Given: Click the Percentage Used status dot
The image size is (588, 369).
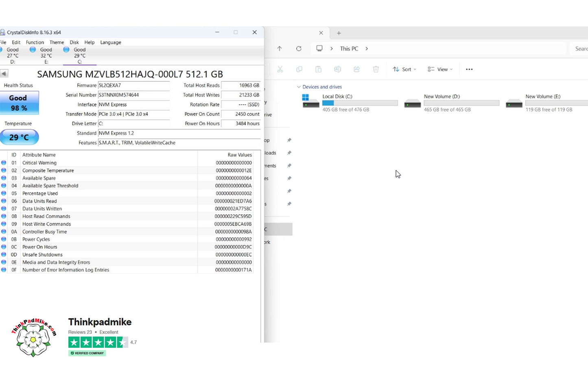Looking at the screenshot, I should [x=4, y=193].
